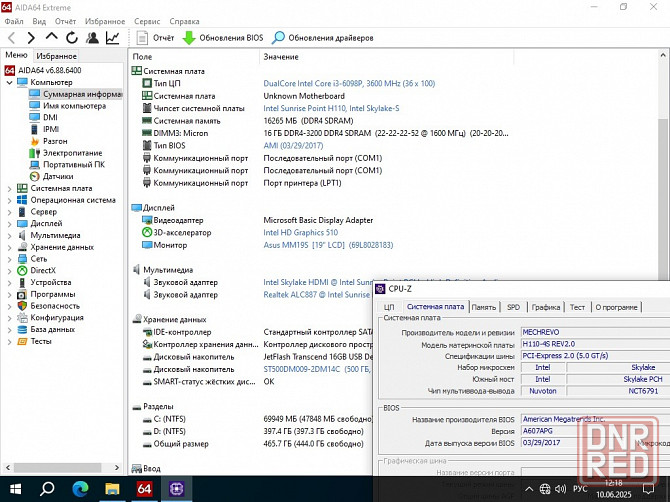The height and width of the screenshot is (502, 670).
Task: Expand the Операционная система tree node
Action: pyautogui.click(x=9, y=200)
